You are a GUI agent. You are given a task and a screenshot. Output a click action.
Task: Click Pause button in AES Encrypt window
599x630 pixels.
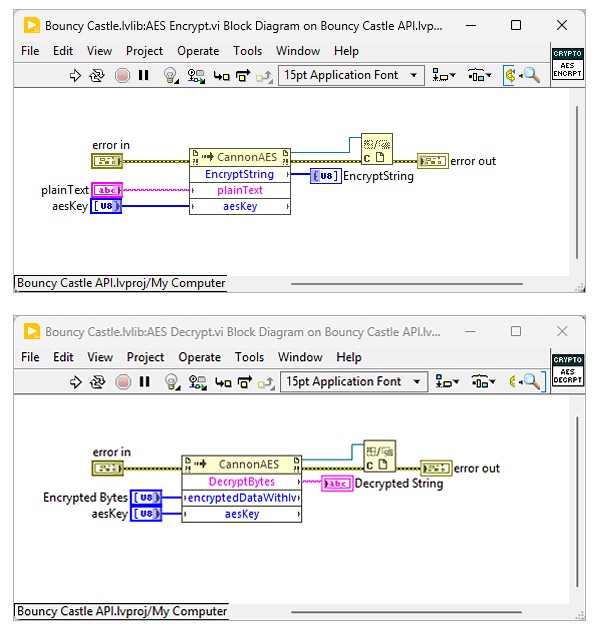point(143,75)
